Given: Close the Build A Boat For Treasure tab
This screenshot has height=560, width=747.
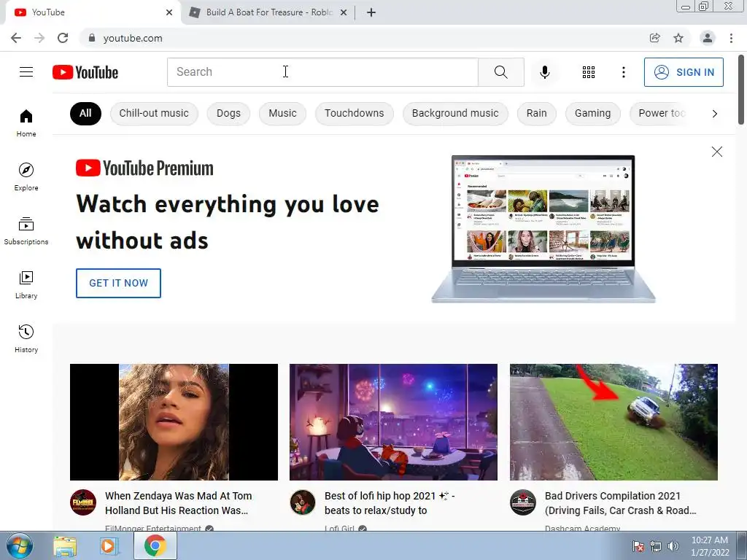Looking at the screenshot, I should click(x=344, y=12).
